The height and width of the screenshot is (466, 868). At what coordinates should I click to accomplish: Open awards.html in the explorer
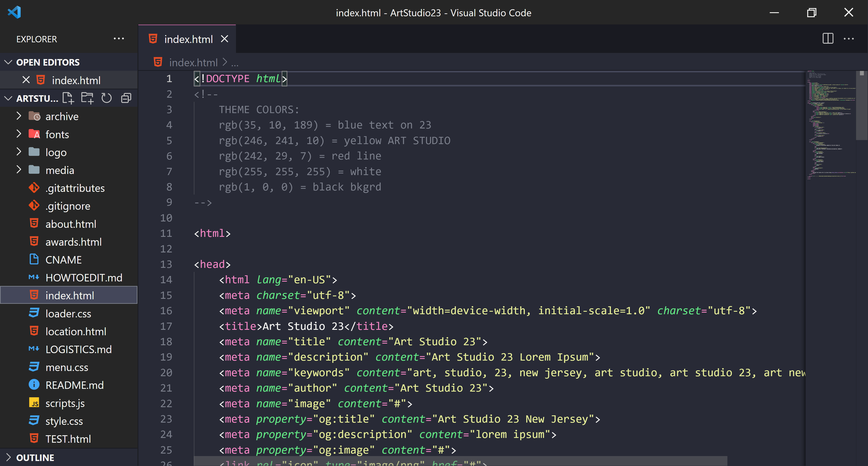tap(69, 242)
